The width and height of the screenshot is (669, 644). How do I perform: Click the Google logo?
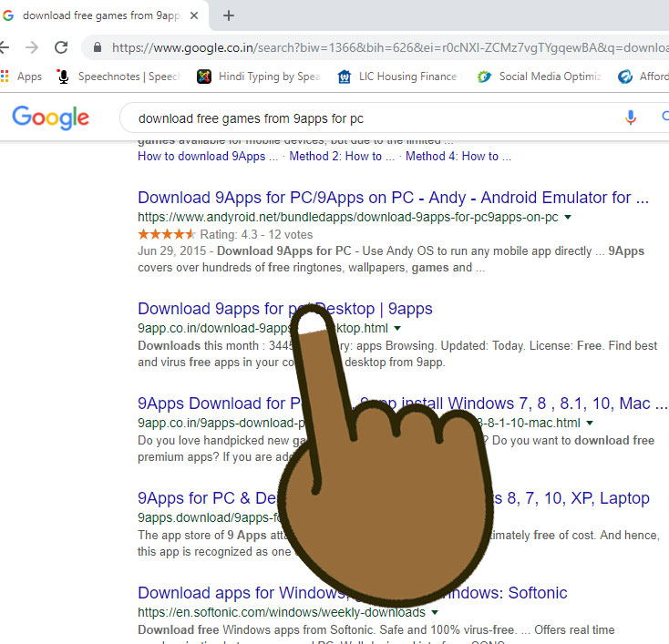51,118
